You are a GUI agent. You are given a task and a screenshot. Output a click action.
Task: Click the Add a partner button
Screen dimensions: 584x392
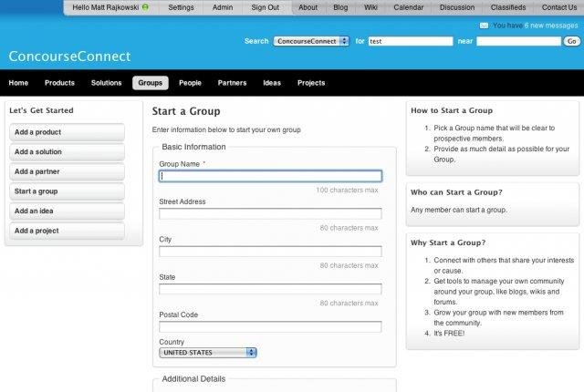click(x=67, y=171)
